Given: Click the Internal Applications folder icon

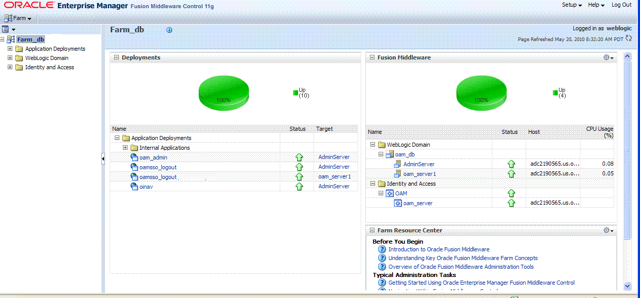Looking at the screenshot, I should (134, 148).
